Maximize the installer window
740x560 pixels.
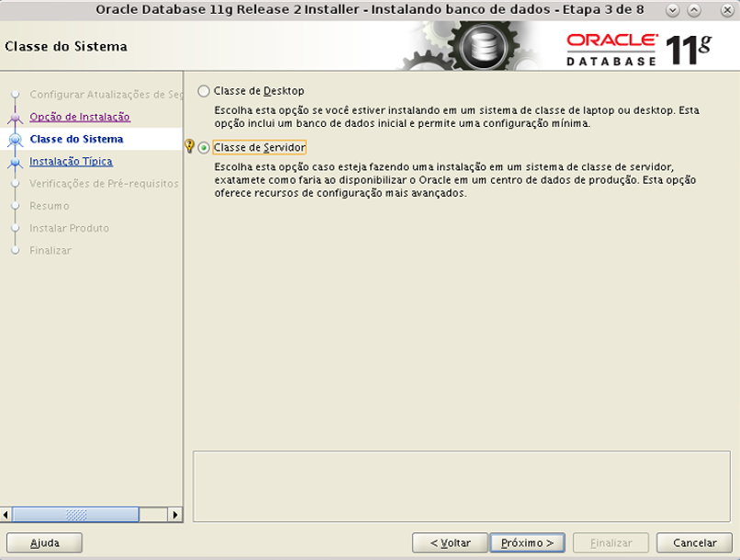pos(694,10)
